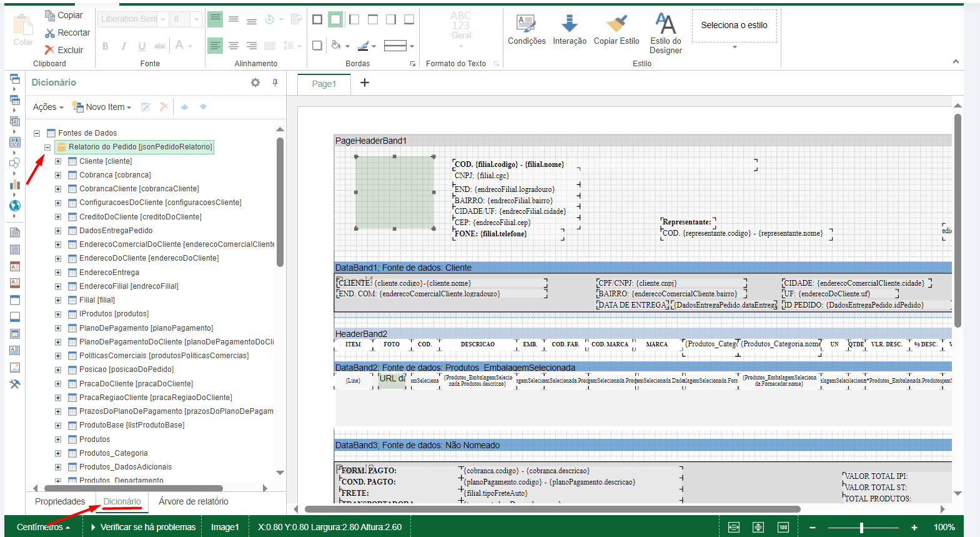Toggle the right text alignment button

coord(252,46)
